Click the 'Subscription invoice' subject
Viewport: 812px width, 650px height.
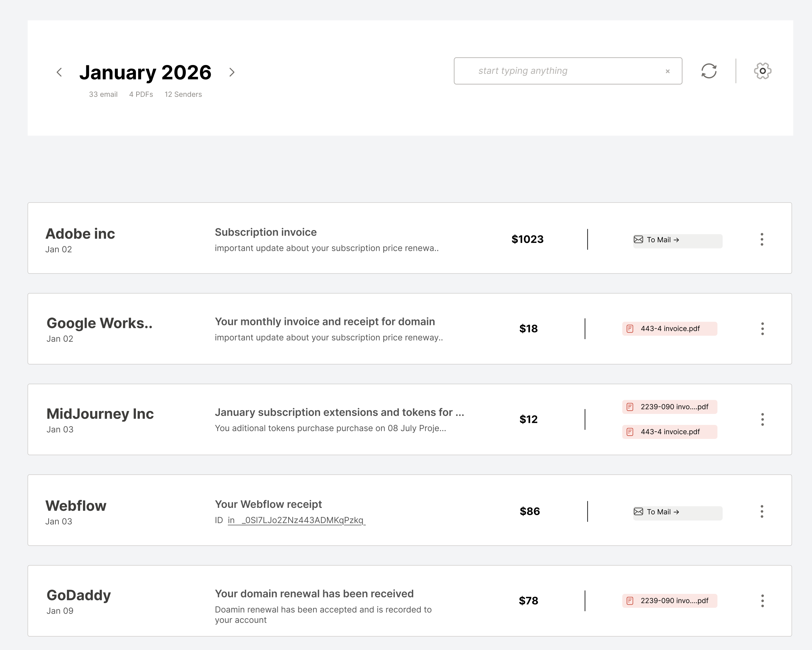click(266, 232)
